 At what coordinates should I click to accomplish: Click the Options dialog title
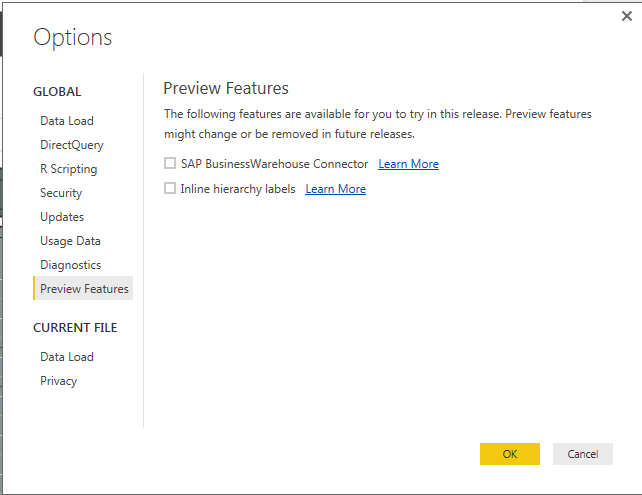(72, 37)
